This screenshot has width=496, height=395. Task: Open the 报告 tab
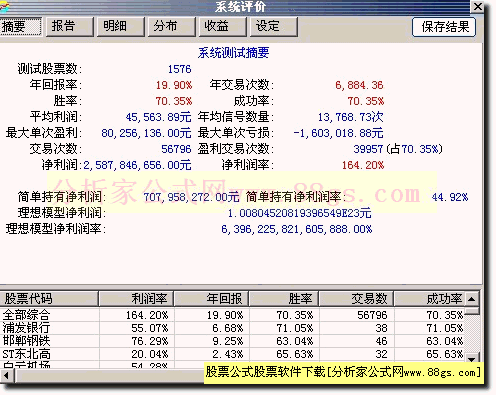pyautogui.click(x=70, y=27)
